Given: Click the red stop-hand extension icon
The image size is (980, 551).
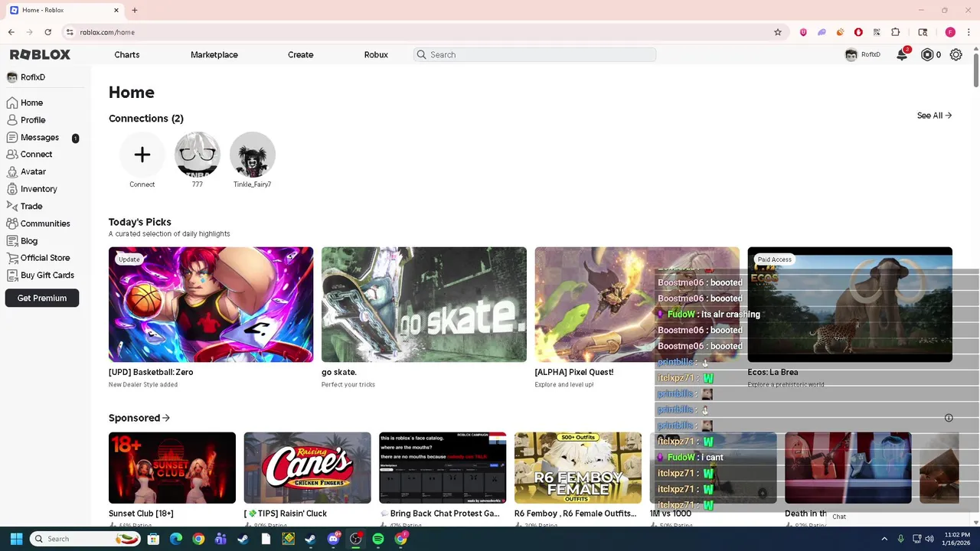Looking at the screenshot, I should click(x=858, y=32).
